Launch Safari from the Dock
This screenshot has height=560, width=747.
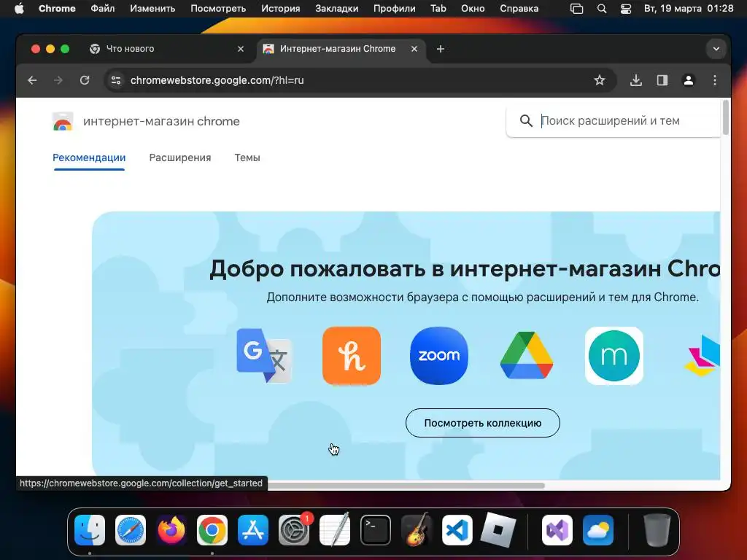(x=131, y=530)
